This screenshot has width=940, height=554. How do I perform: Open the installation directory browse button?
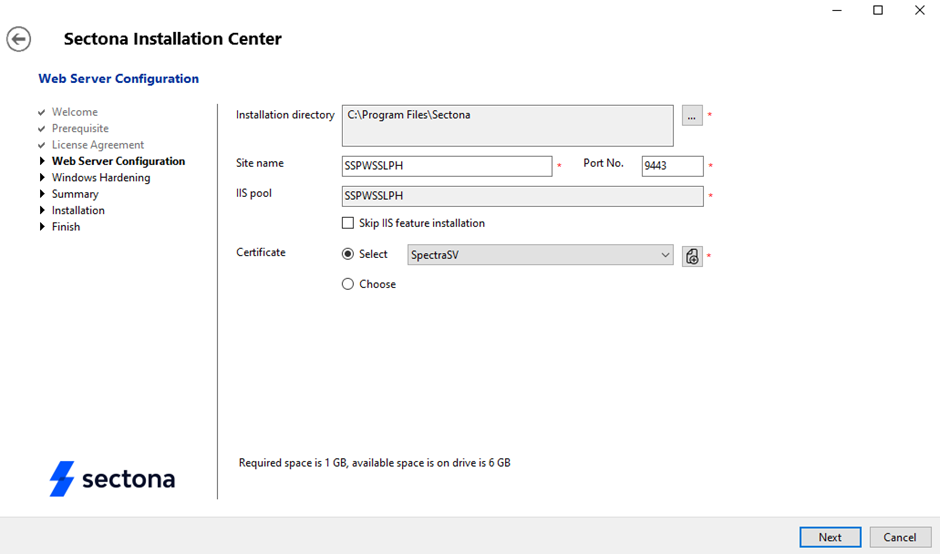(692, 116)
